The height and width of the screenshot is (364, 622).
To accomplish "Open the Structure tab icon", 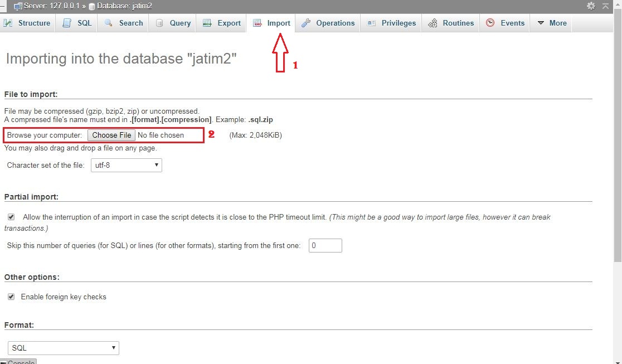I will tap(9, 23).
